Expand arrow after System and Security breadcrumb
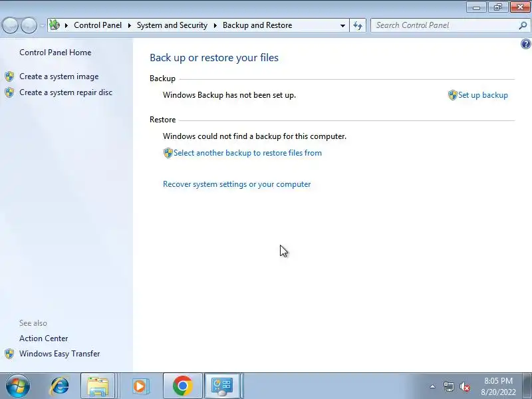Screen dimensions: 532x399 coord(215,25)
